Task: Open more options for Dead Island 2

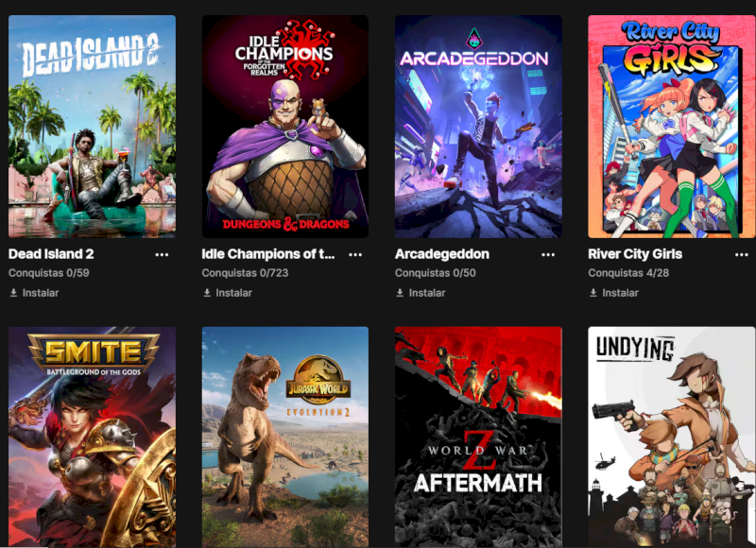Action: pyautogui.click(x=162, y=254)
